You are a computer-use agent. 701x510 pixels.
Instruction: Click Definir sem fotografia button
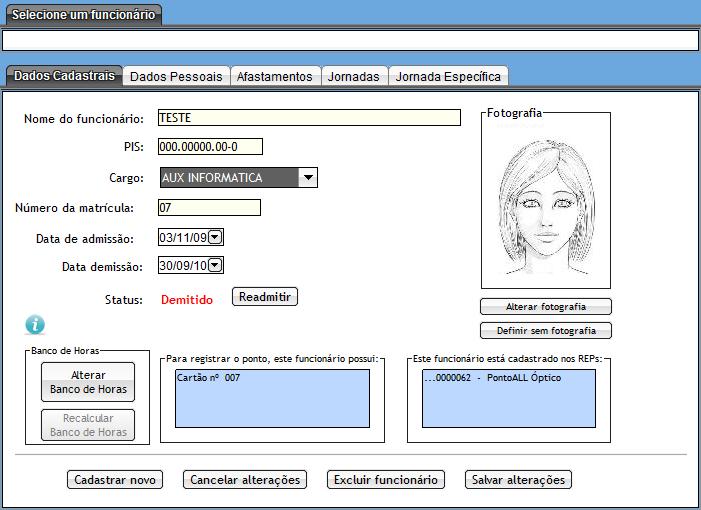click(x=546, y=331)
